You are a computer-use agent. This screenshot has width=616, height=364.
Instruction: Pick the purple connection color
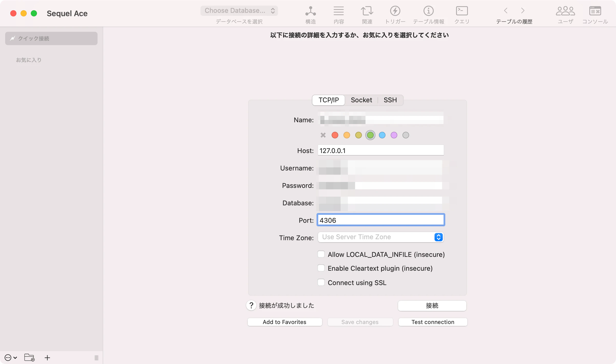coord(394,135)
